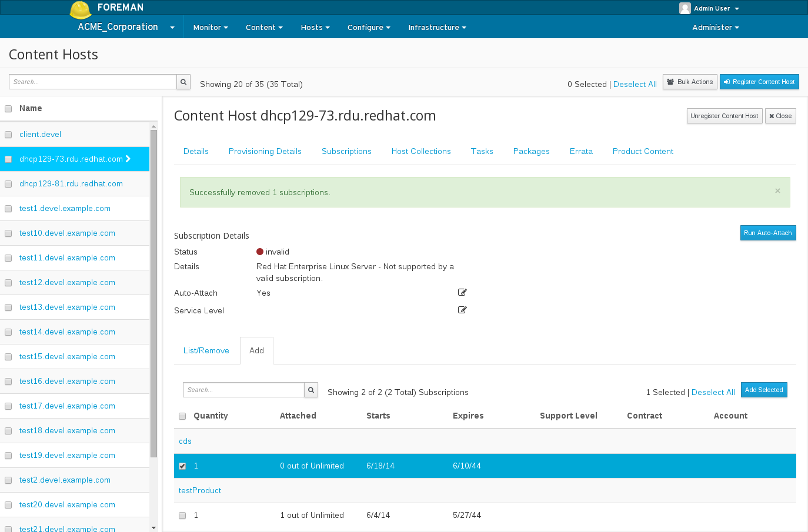
Task: Click the Bulk Actions button
Action: (x=690, y=82)
